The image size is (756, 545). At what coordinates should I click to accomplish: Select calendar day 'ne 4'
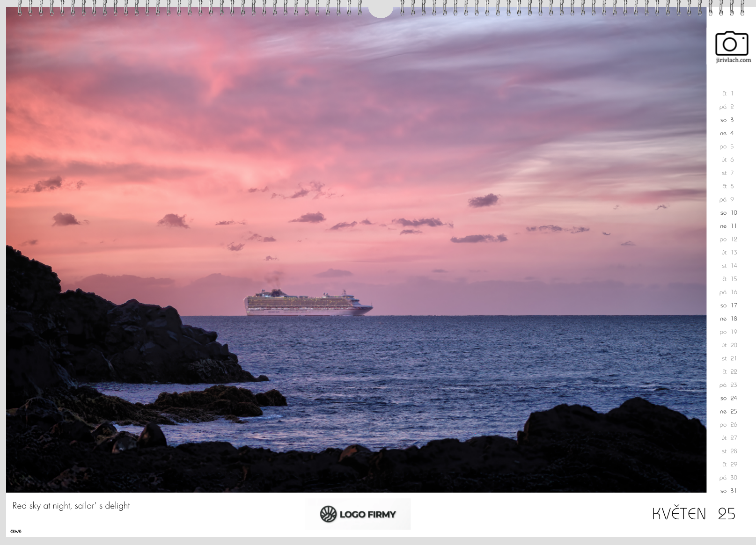[x=727, y=133]
